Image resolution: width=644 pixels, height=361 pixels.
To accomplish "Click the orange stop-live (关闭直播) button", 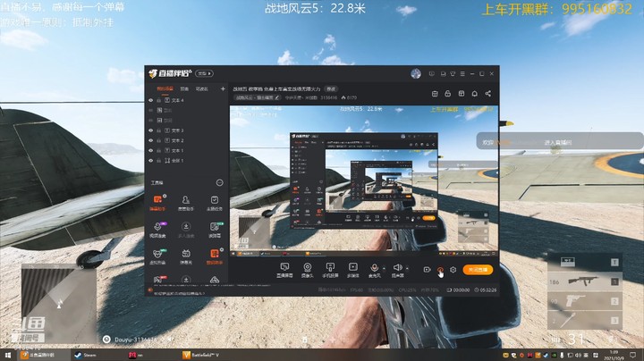I will tap(478, 270).
